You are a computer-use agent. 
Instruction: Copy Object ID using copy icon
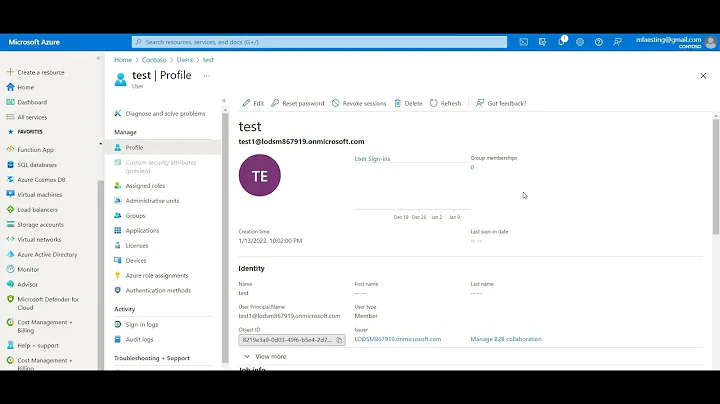tap(339, 340)
